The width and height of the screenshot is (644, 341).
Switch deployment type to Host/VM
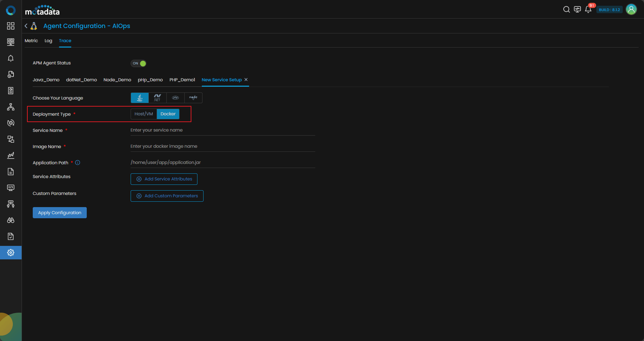click(x=144, y=114)
